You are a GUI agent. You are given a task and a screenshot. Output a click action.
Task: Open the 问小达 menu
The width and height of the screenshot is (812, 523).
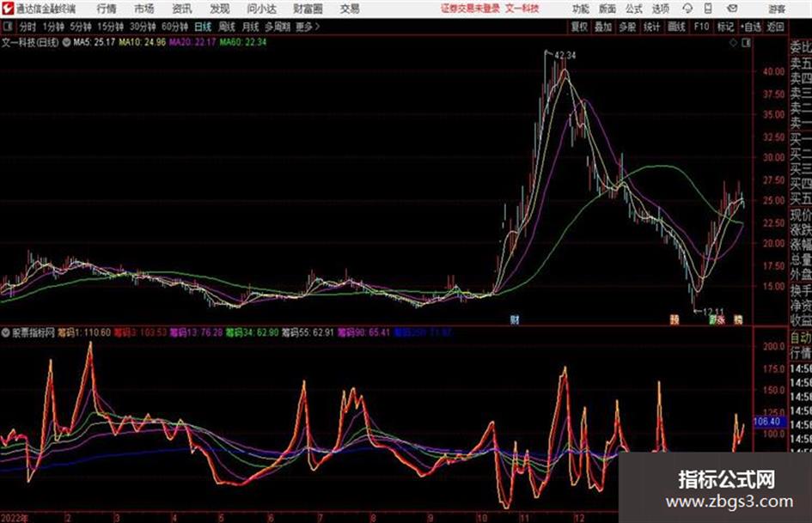point(262,9)
